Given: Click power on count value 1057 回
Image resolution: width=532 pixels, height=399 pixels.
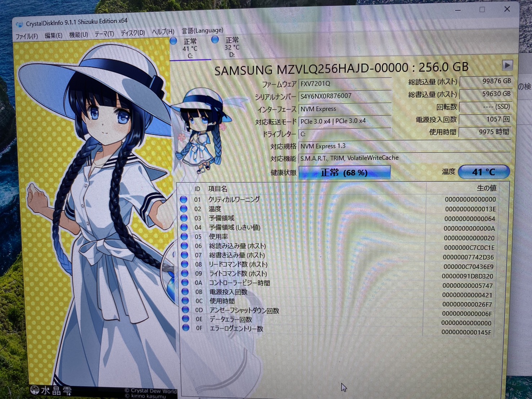Looking at the screenshot, I should click(x=485, y=119).
